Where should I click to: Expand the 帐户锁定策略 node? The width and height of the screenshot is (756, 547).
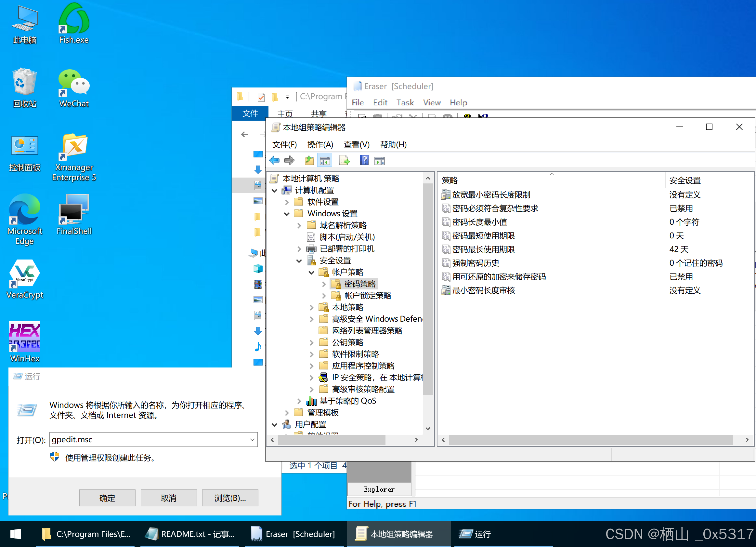pos(324,296)
